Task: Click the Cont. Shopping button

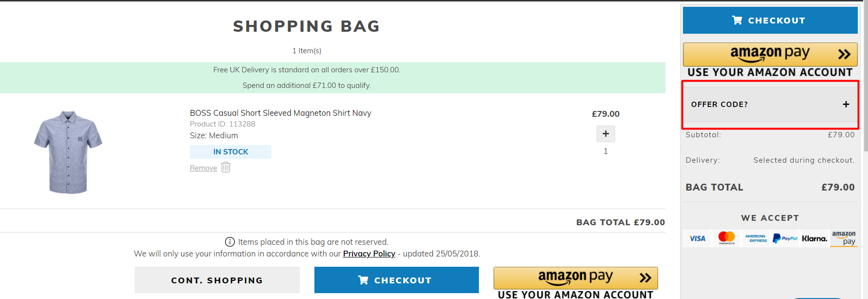Action: [217, 280]
